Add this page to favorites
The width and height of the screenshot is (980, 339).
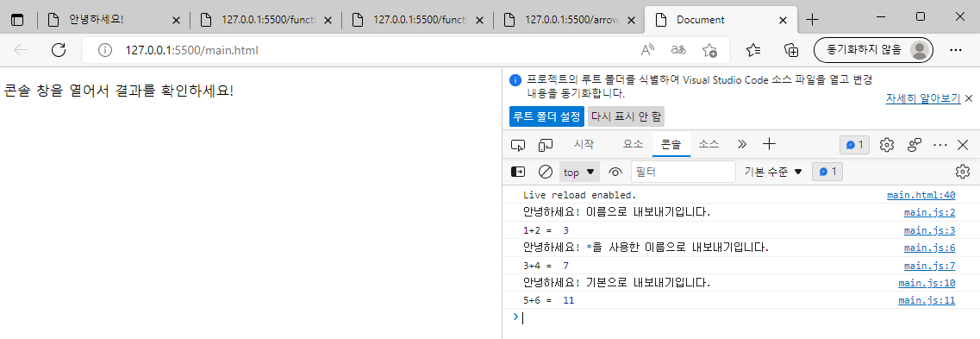pyautogui.click(x=709, y=50)
